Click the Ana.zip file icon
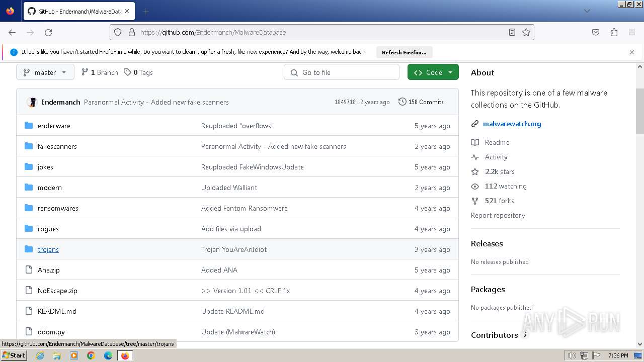Image resolution: width=644 pixels, height=362 pixels. pyautogui.click(x=29, y=270)
